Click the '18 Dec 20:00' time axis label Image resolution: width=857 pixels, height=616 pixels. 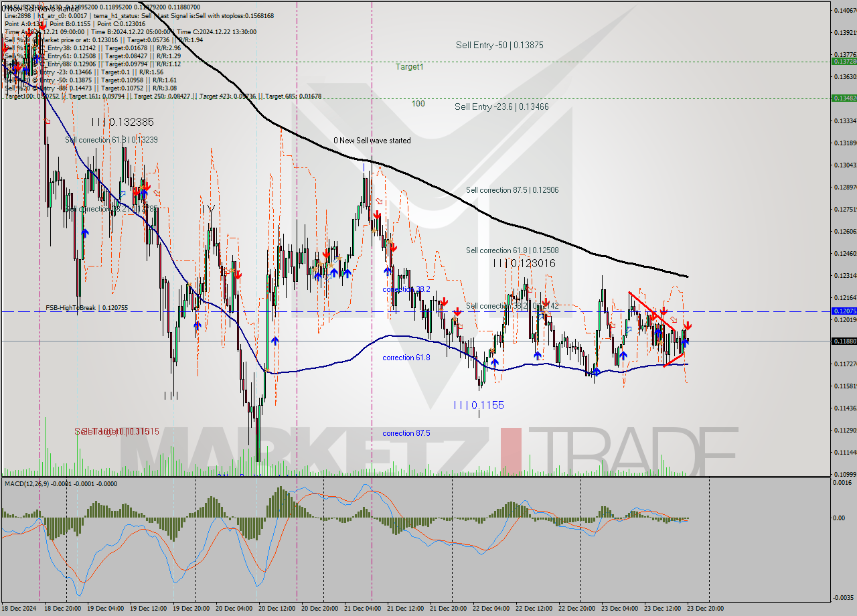click(x=64, y=608)
